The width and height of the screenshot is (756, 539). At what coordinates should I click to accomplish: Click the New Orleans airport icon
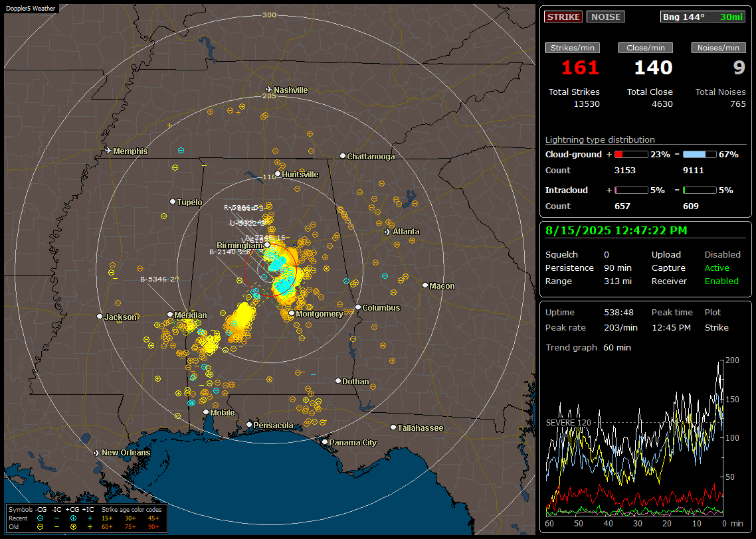pyautogui.click(x=97, y=453)
